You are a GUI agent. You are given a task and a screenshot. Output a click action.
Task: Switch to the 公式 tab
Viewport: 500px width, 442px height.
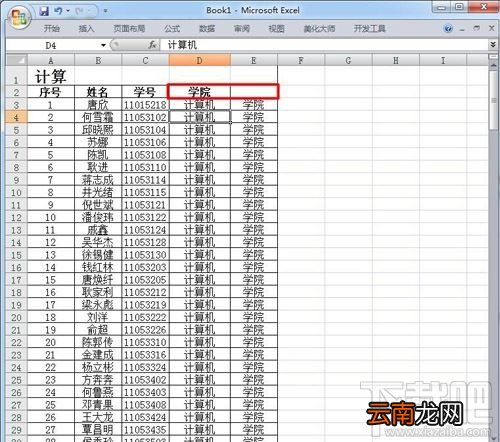tap(172, 29)
